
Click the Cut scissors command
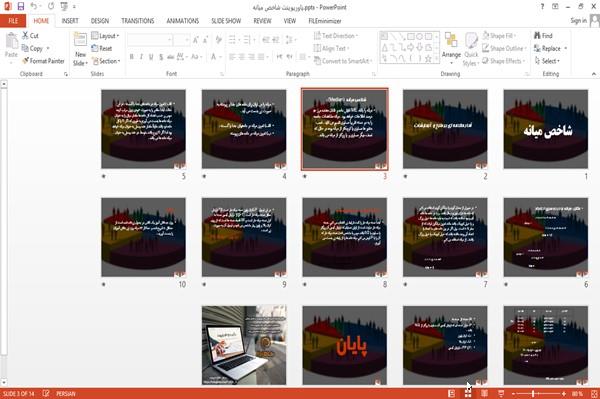click(x=30, y=36)
